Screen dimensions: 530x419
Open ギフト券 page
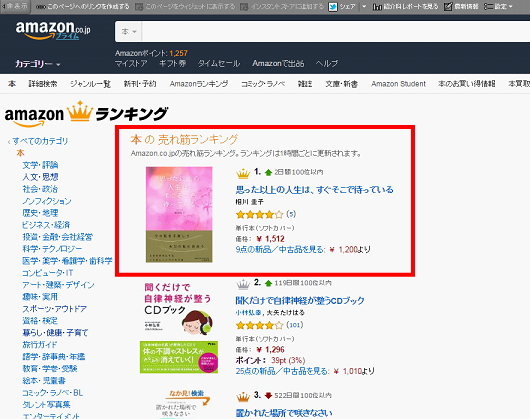coord(172,64)
